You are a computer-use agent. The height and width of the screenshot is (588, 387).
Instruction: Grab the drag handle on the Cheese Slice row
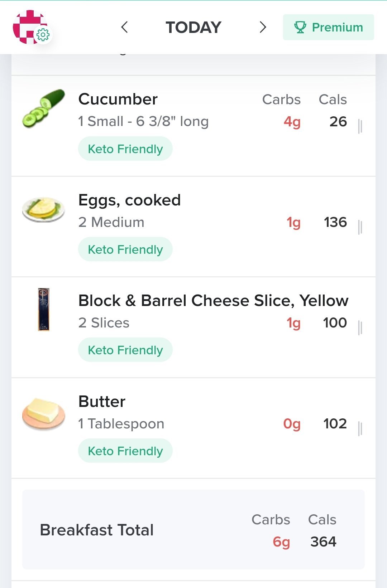(x=360, y=328)
